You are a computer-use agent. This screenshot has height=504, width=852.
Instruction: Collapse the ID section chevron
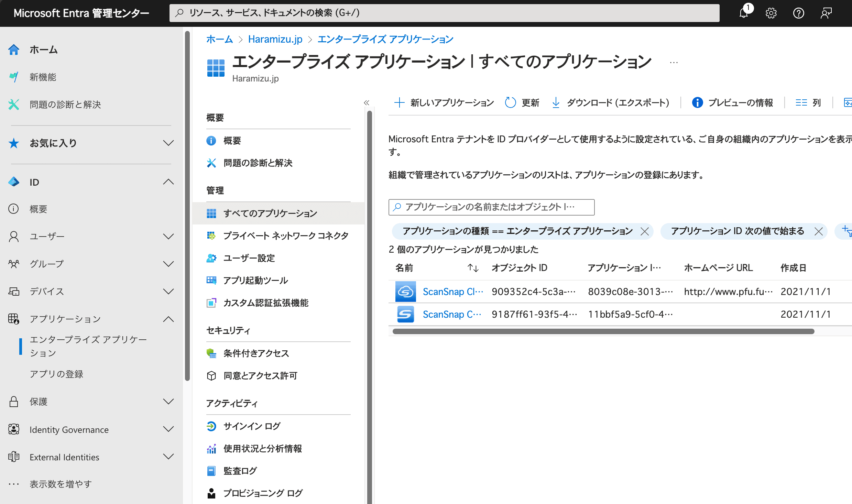click(168, 182)
